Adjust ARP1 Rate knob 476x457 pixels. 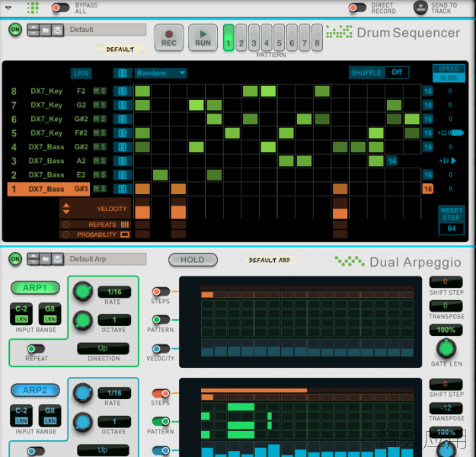pyautogui.click(x=82, y=292)
